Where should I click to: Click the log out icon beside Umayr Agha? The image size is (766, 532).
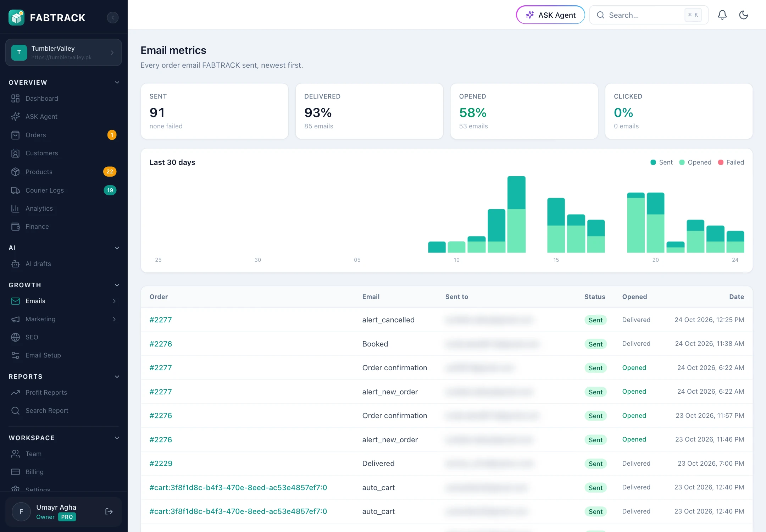[x=109, y=511]
